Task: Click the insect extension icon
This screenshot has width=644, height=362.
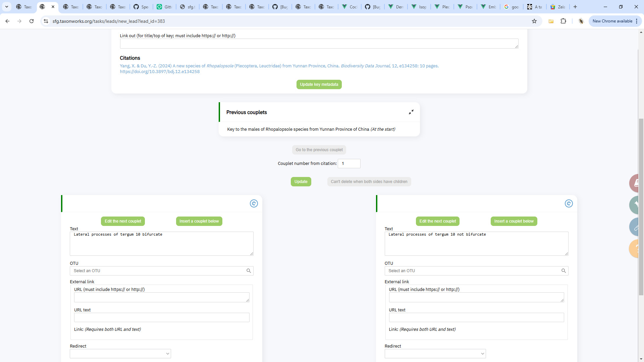Action: 581,21
